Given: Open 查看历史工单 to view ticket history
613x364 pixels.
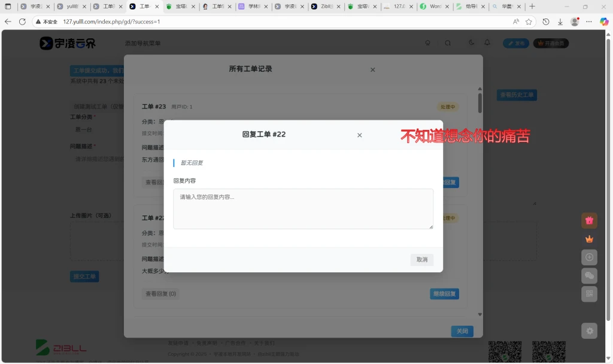Looking at the screenshot, I should [517, 95].
